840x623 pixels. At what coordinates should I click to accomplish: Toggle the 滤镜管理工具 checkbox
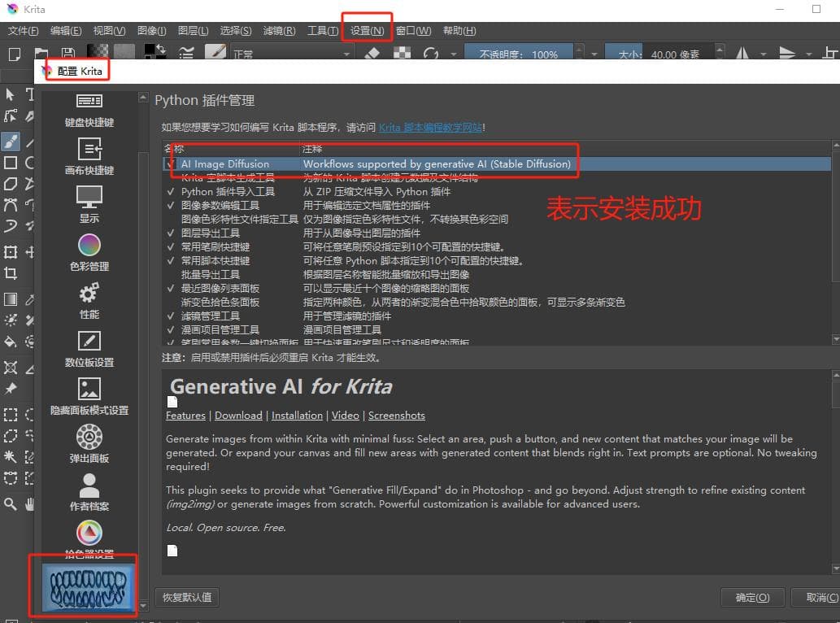click(170, 316)
